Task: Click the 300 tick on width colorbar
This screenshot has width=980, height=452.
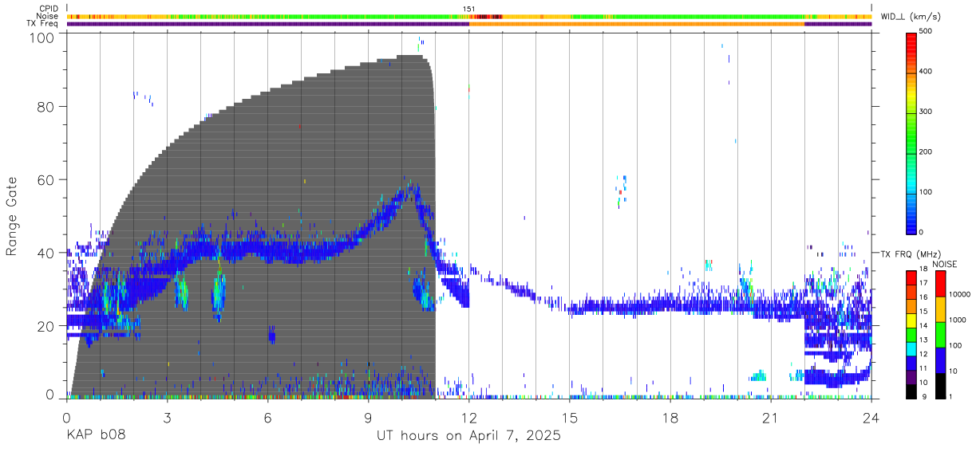Action: click(927, 112)
